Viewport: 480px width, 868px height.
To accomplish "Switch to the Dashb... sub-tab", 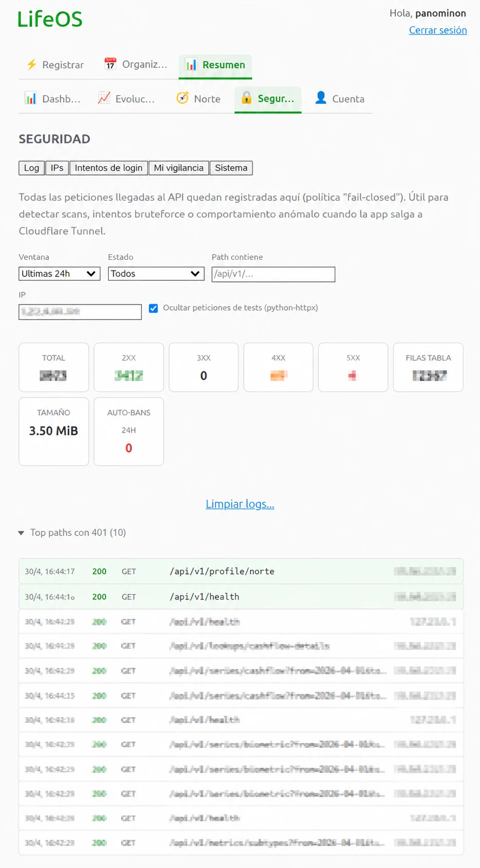I will [53, 99].
